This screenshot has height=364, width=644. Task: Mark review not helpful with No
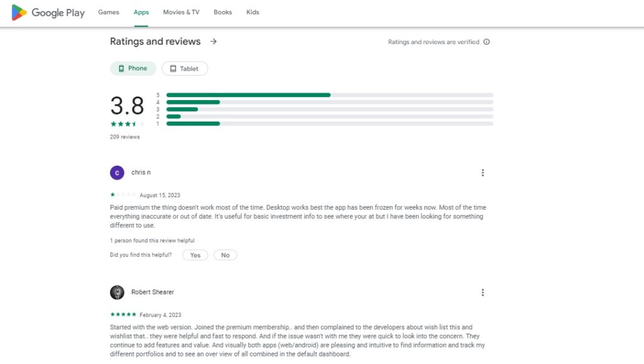pos(225,255)
